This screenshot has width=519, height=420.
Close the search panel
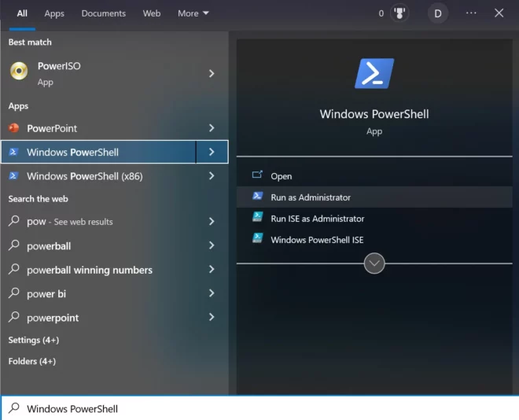point(499,13)
